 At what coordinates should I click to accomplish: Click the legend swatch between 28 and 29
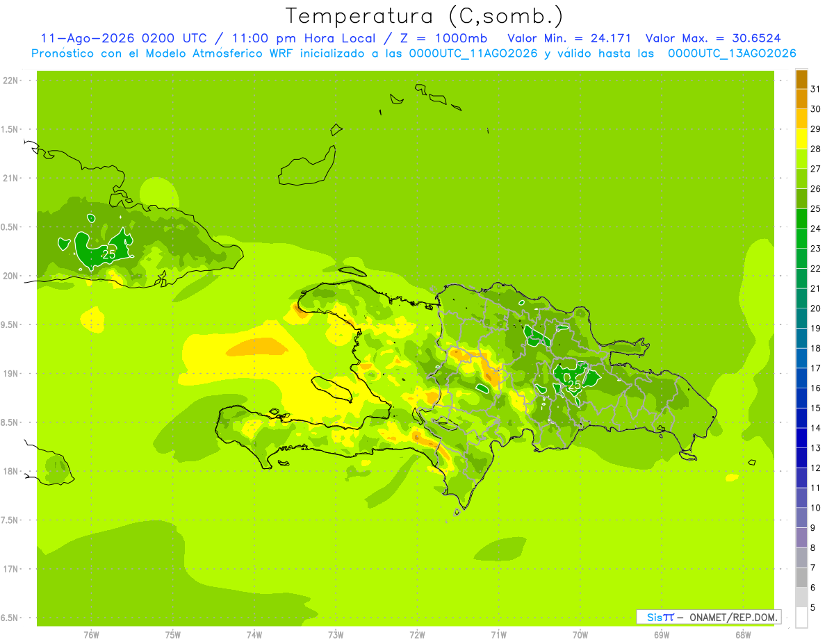pos(801,139)
